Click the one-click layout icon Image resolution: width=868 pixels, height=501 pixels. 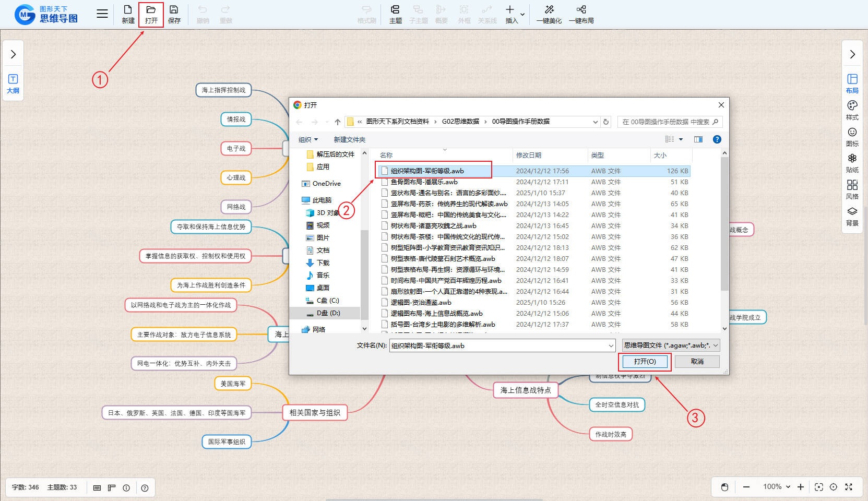[x=581, y=14]
